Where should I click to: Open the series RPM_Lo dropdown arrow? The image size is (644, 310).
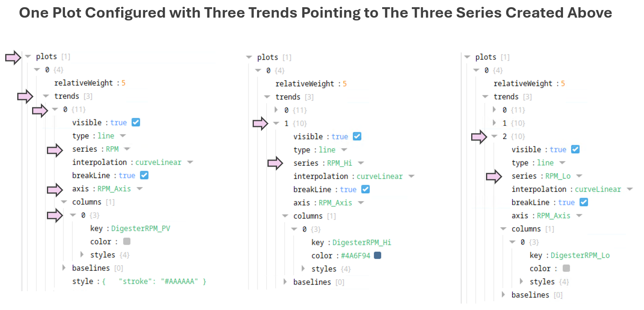579,176
